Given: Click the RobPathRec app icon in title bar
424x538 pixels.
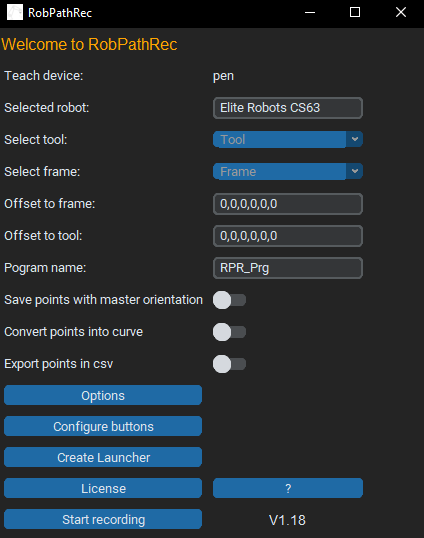Looking at the screenshot, I should pyautogui.click(x=15, y=13).
